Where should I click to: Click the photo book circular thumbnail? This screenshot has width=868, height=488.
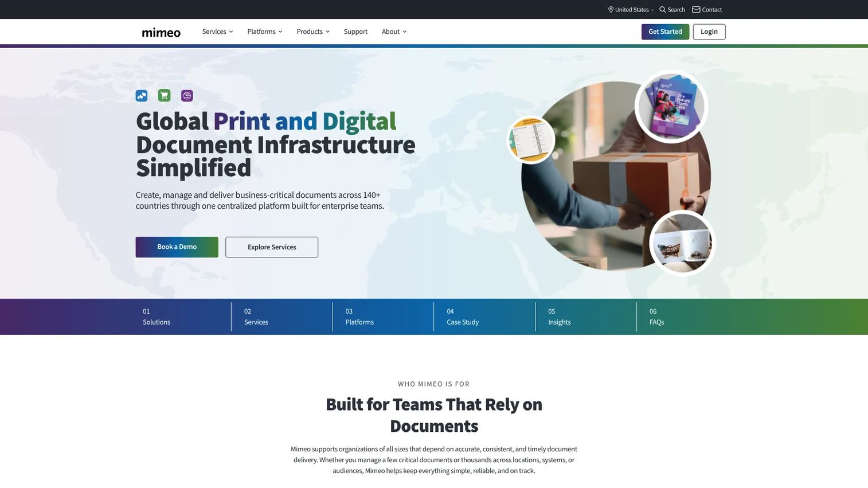[682, 243]
